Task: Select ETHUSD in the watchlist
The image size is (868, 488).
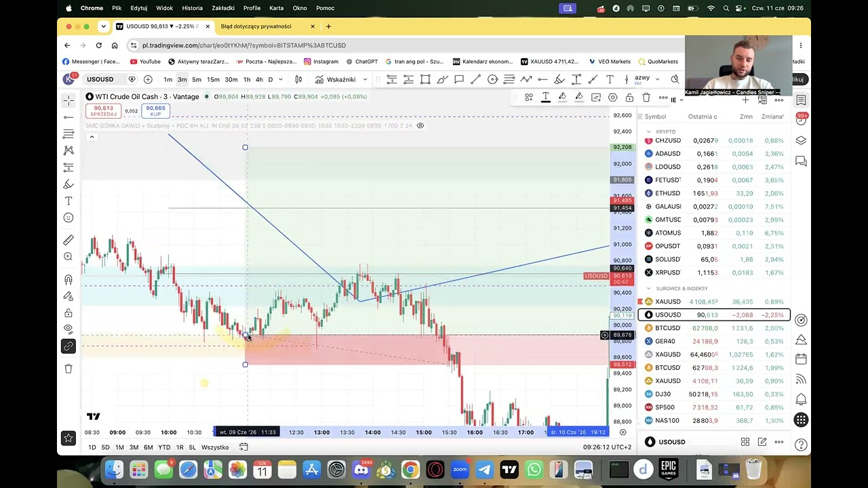Action: (x=714, y=193)
